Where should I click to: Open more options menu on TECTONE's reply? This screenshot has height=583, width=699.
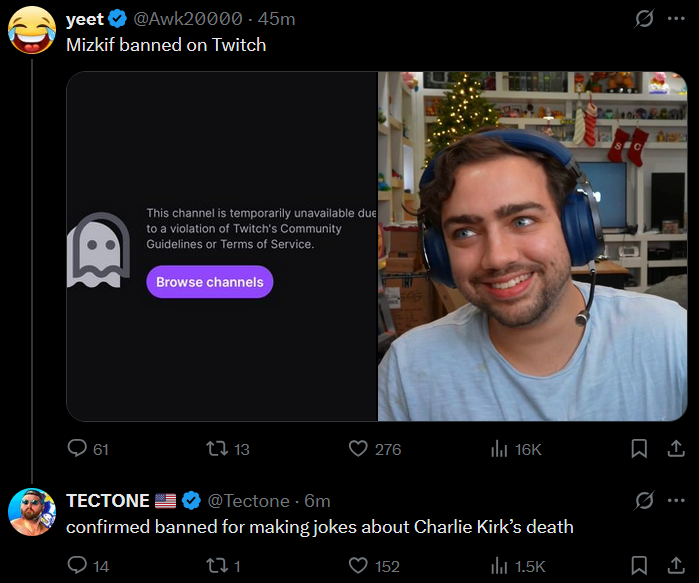pos(677,500)
